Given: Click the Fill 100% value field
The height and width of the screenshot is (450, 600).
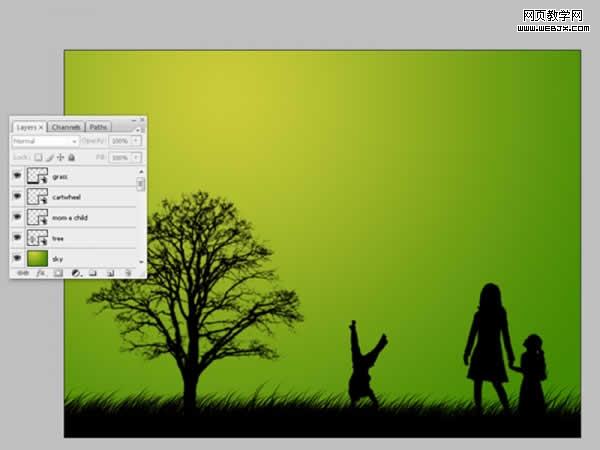Looking at the screenshot, I should click(120, 157).
